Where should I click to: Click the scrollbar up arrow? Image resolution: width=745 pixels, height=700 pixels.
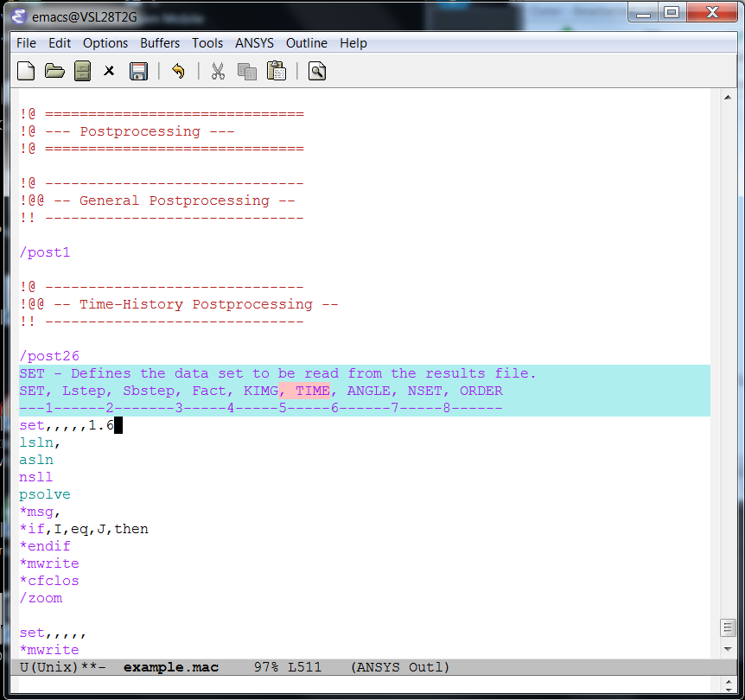(728, 98)
